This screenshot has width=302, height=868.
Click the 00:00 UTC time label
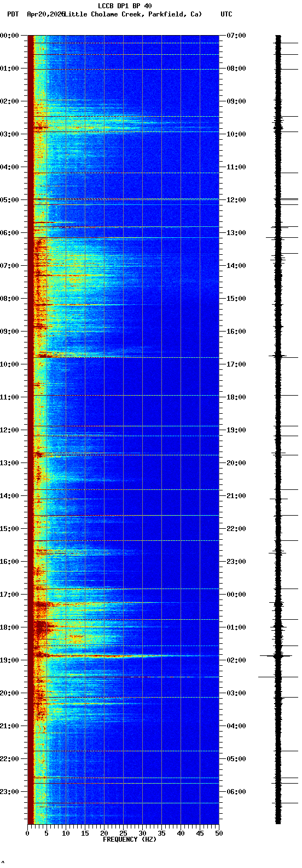pos(236,595)
